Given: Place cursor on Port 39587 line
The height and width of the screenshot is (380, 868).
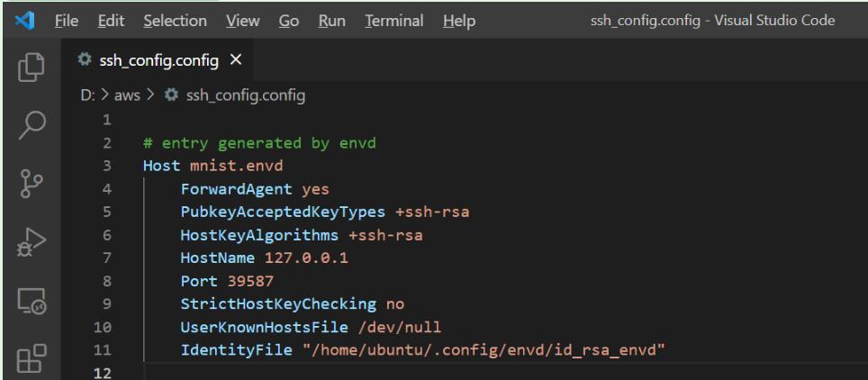Looking at the screenshot, I should 227,281.
